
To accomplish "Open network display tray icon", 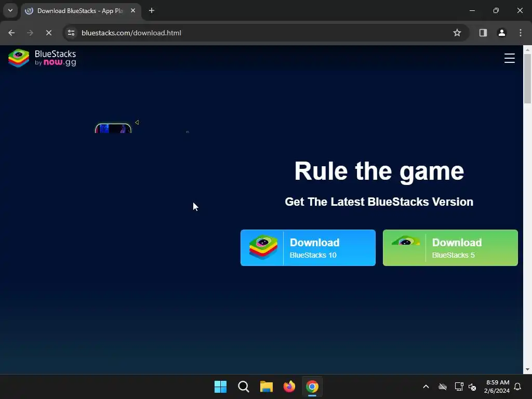I will point(459,387).
